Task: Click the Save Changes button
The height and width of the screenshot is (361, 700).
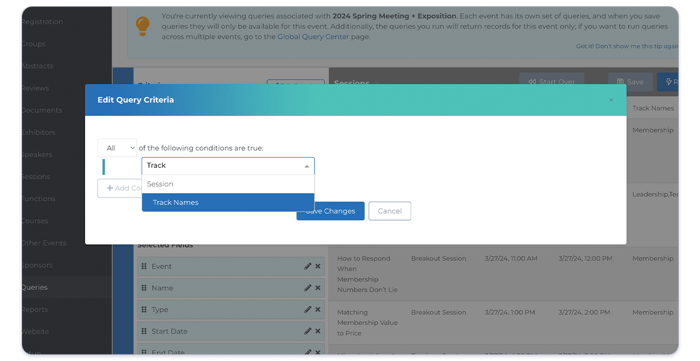Action: 330,211
